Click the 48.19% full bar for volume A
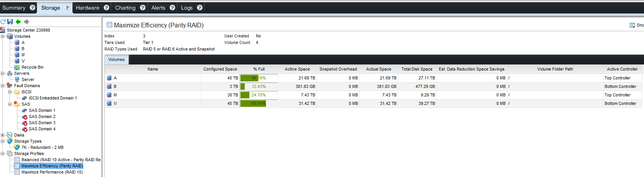 point(259,78)
